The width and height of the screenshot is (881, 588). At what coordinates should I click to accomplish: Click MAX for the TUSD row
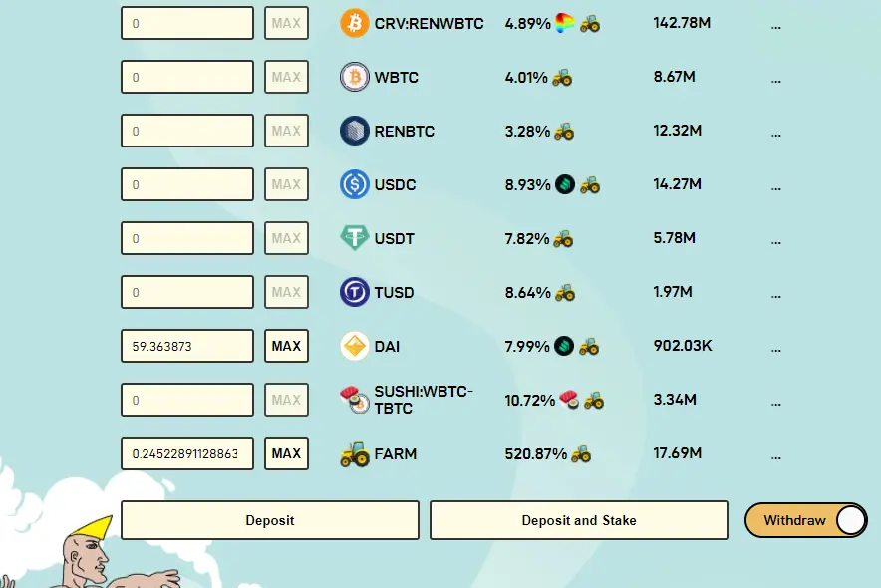point(287,292)
